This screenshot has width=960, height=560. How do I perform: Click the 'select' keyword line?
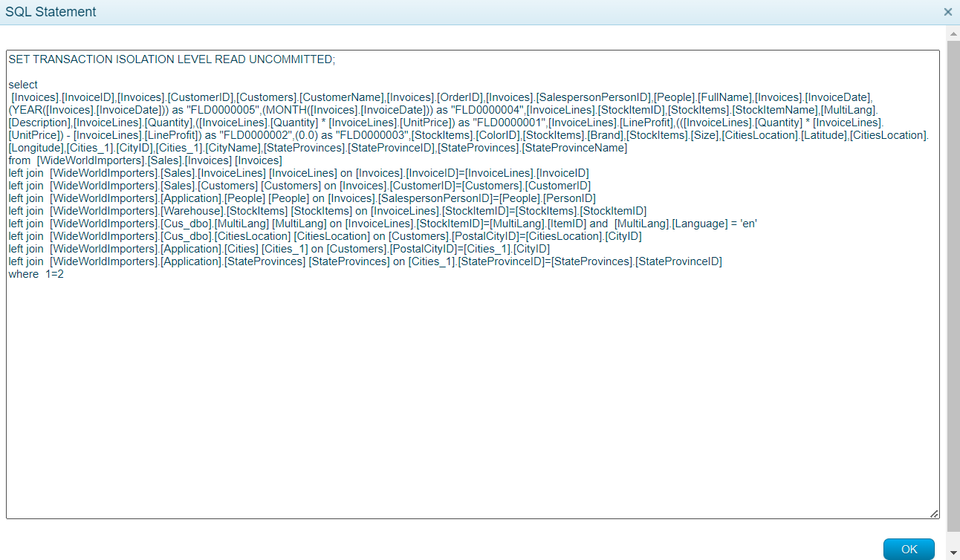tap(23, 85)
